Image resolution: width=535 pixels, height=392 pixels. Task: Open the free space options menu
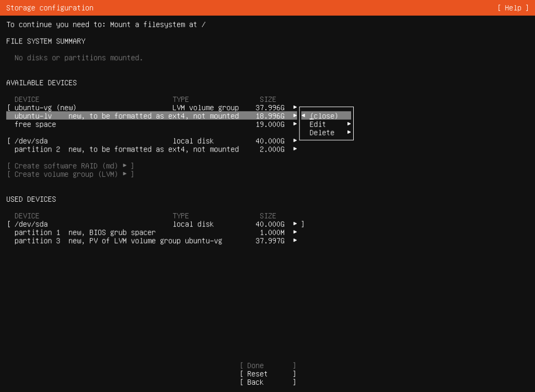click(295, 124)
